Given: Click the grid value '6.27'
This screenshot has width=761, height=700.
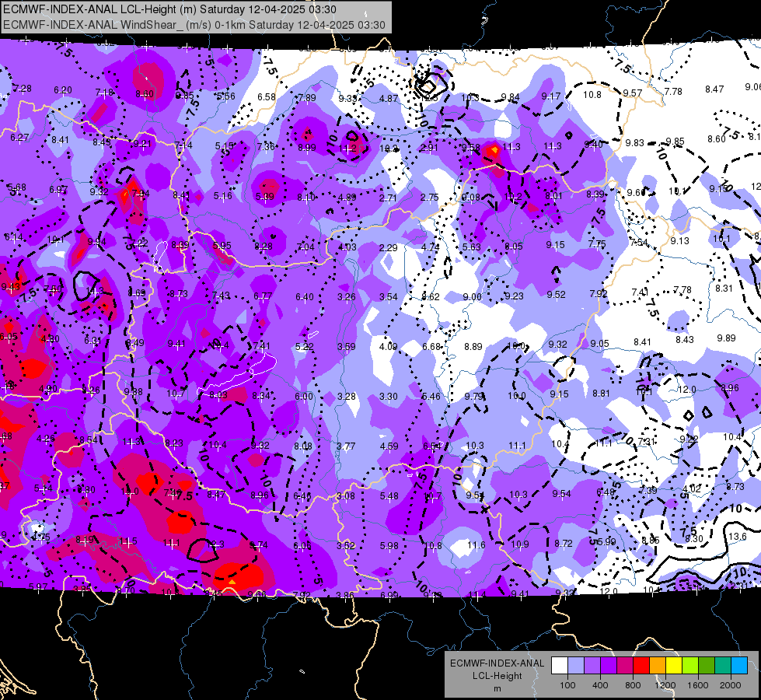Looking at the screenshot, I should (x=19, y=138).
